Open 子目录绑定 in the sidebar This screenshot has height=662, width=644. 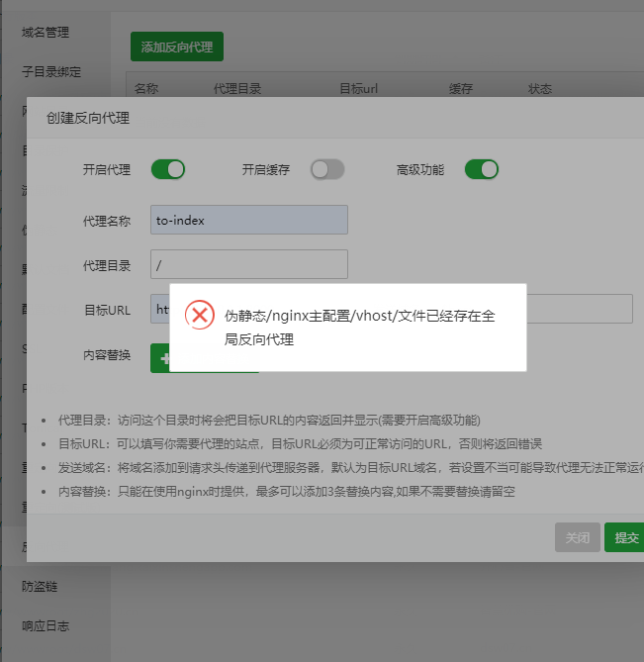click(51, 72)
